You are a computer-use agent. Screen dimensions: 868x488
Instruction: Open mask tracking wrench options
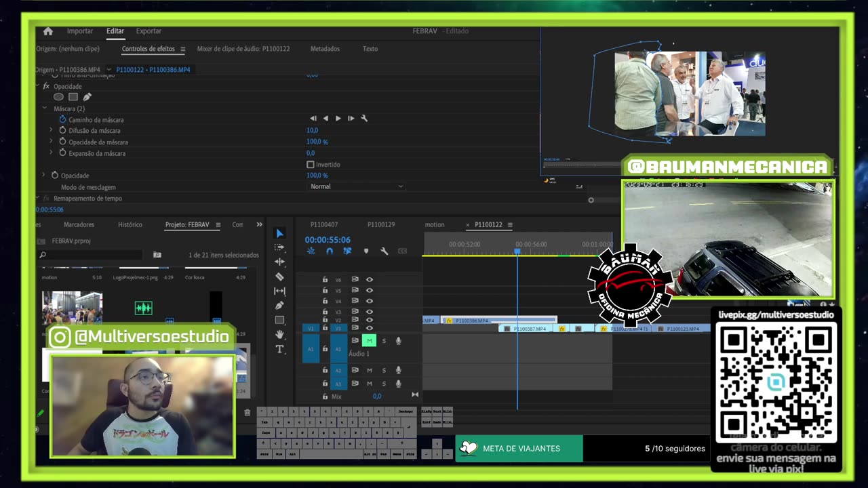364,119
